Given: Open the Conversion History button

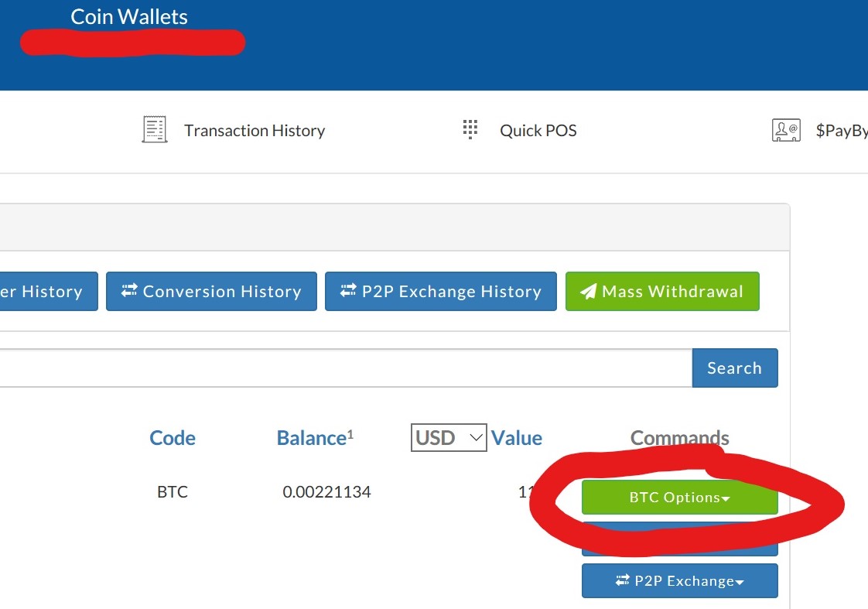Looking at the screenshot, I should (x=211, y=291).
